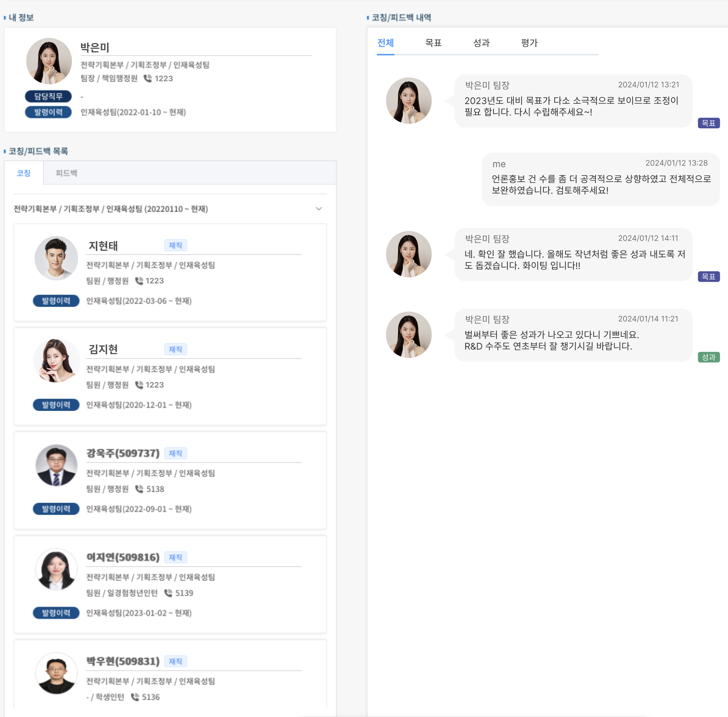Expand the 인재육성팀 department chevron
Image resolution: width=728 pixels, height=717 pixels.
coord(319,208)
